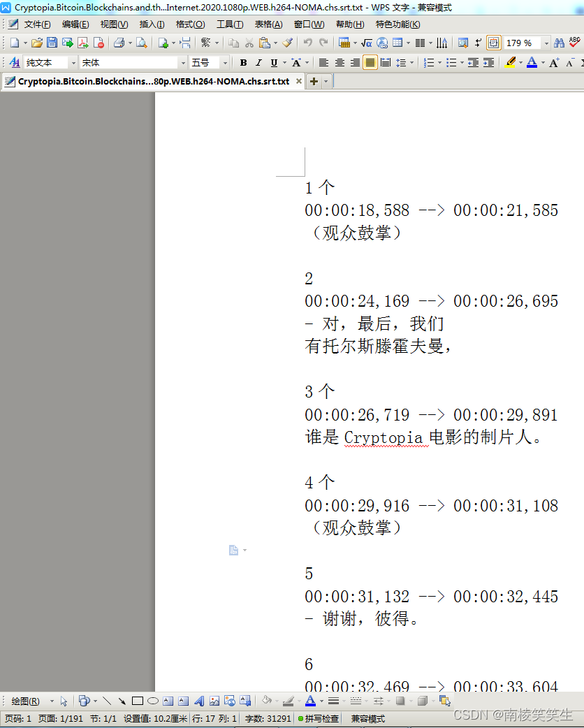584x728 pixels.
Task: Align text to the right
Action: (x=355, y=63)
